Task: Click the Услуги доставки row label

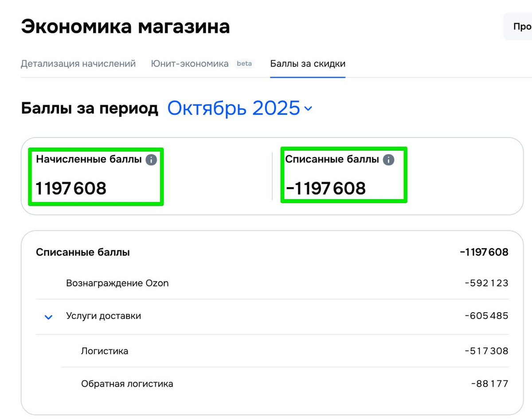Action: (104, 316)
